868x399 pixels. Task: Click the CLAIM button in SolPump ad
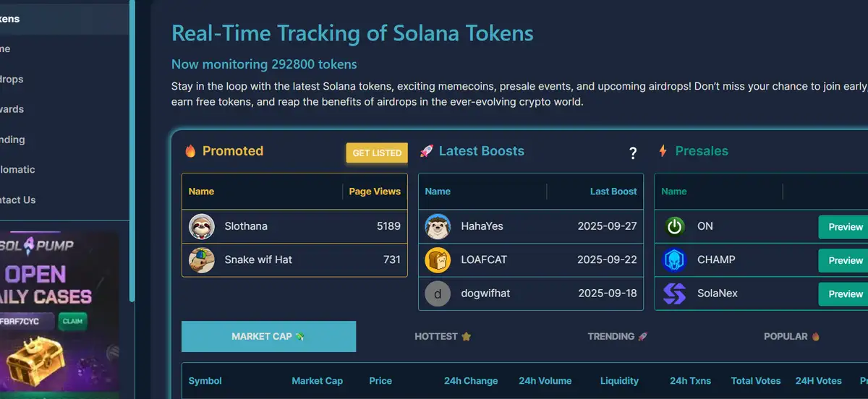pyautogui.click(x=72, y=321)
